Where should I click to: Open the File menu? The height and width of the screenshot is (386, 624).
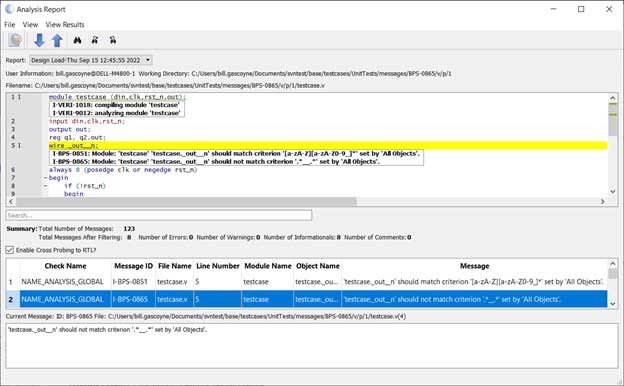pos(10,25)
